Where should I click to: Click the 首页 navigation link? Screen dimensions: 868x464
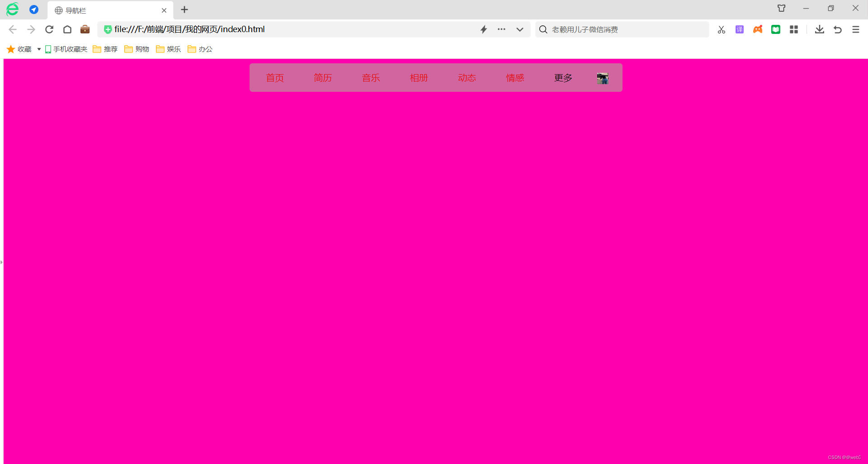[274, 77]
